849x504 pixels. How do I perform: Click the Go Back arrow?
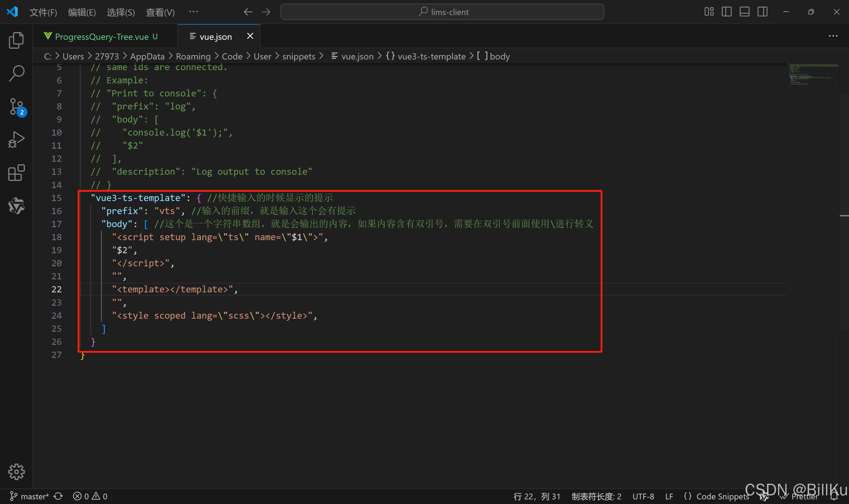tap(248, 12)
